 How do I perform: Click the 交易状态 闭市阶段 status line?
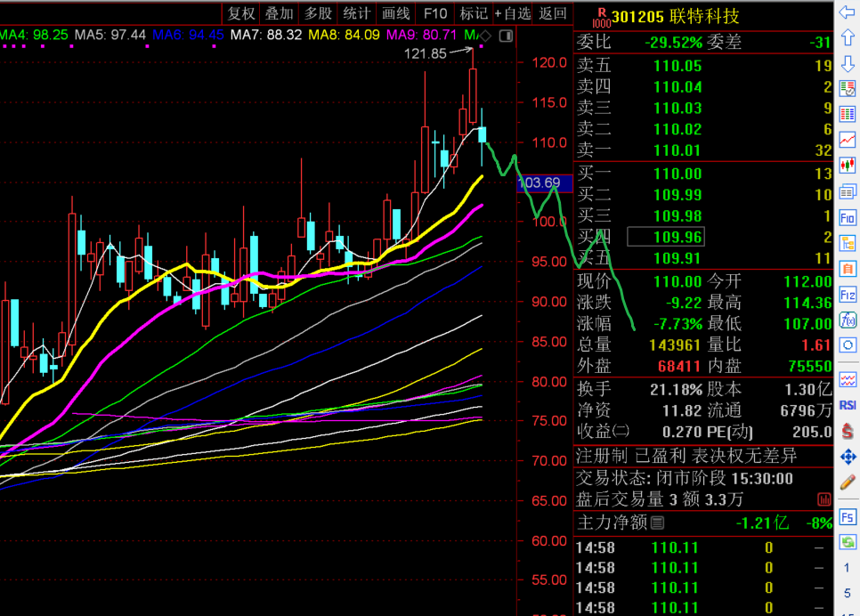coord(684,478)
